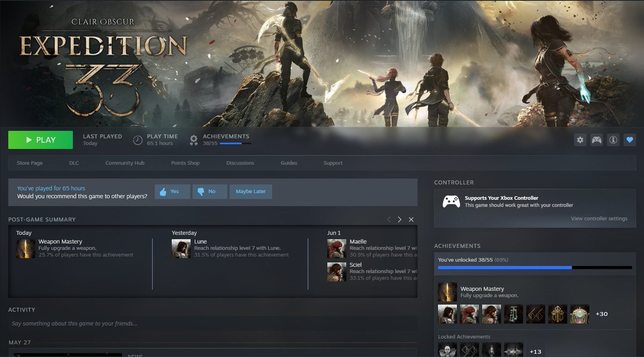
Task: Open the Discussions tab
Action: coord(240,163)
